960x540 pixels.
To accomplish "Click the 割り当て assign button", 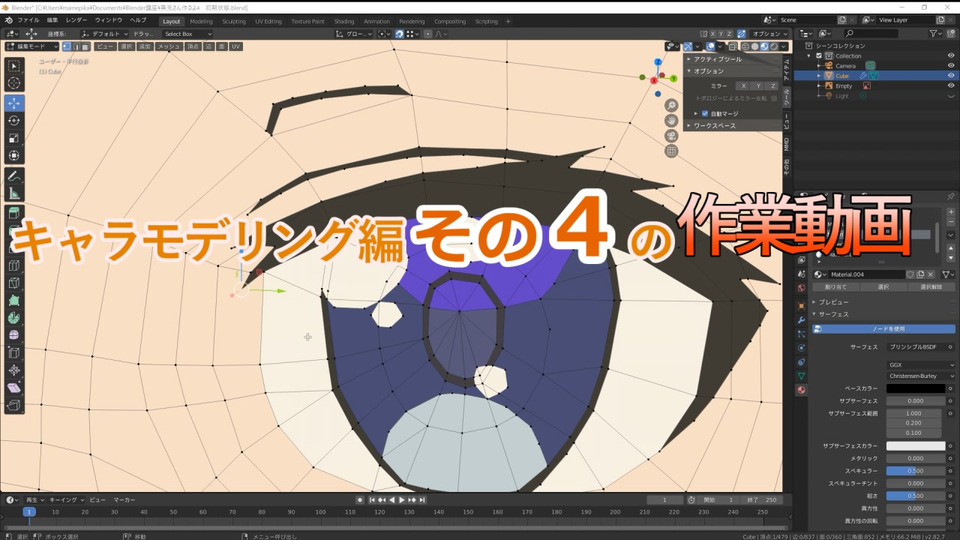I will 835,287.
